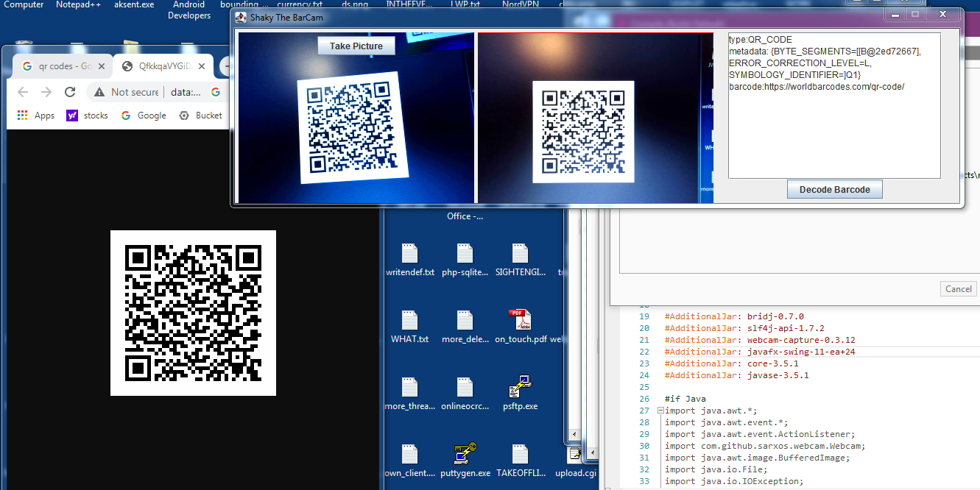This screenshot has height=490, width=980.
Task: Open the Bucket bookmark
Action: point(200,116)
